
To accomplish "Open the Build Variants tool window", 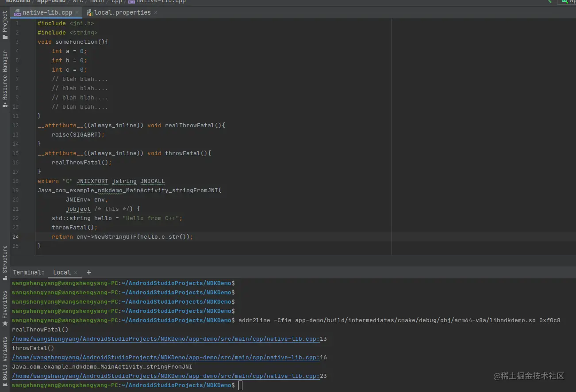I will [x=5, y=362].
